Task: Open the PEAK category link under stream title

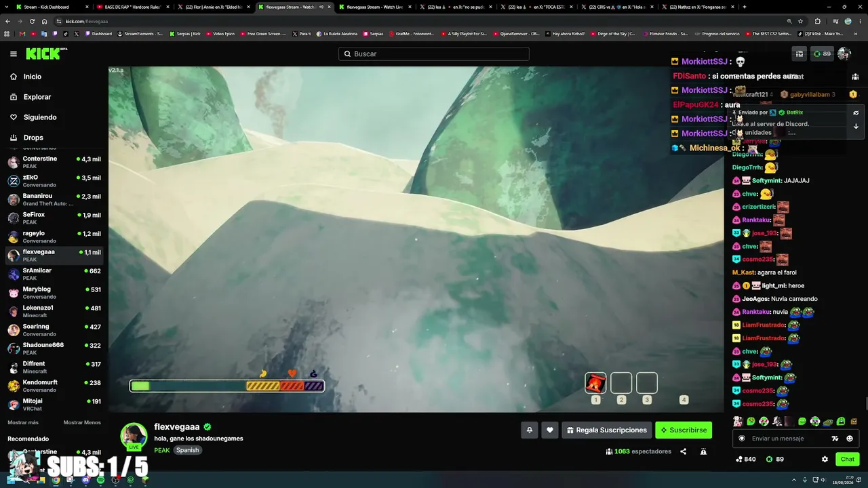Action: pyautogui.click(x=162, y=450)
